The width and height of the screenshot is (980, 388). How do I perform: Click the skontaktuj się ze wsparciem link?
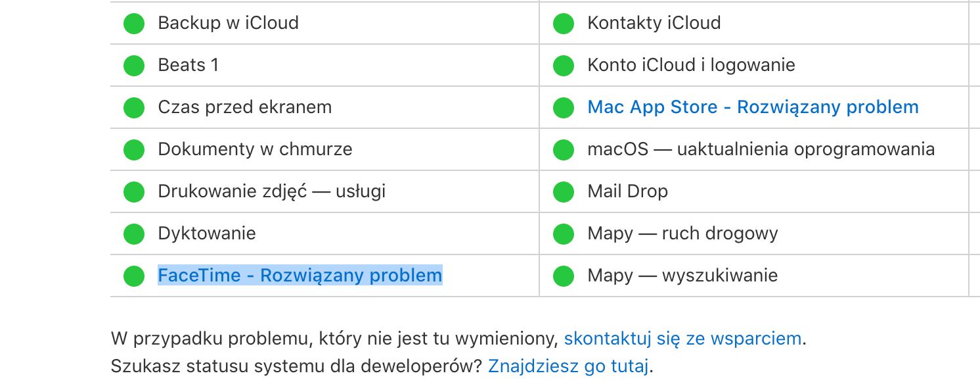(682, 338)
